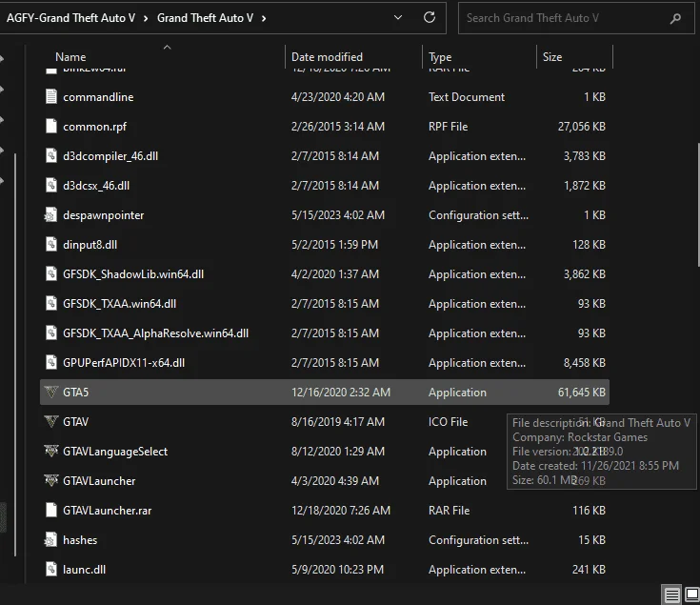Select the GTAVLanguageSelect file name
This screenshot has height=605, width=700.
[115, 451]
